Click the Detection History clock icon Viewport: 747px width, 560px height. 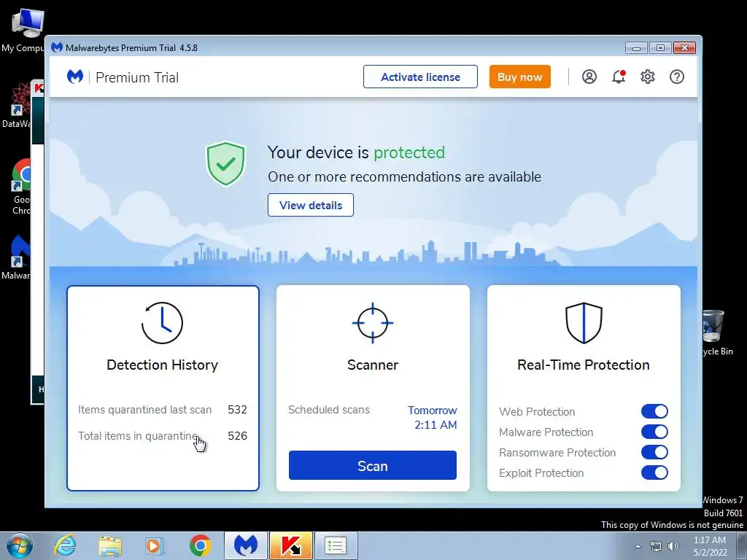pos(162,323)
